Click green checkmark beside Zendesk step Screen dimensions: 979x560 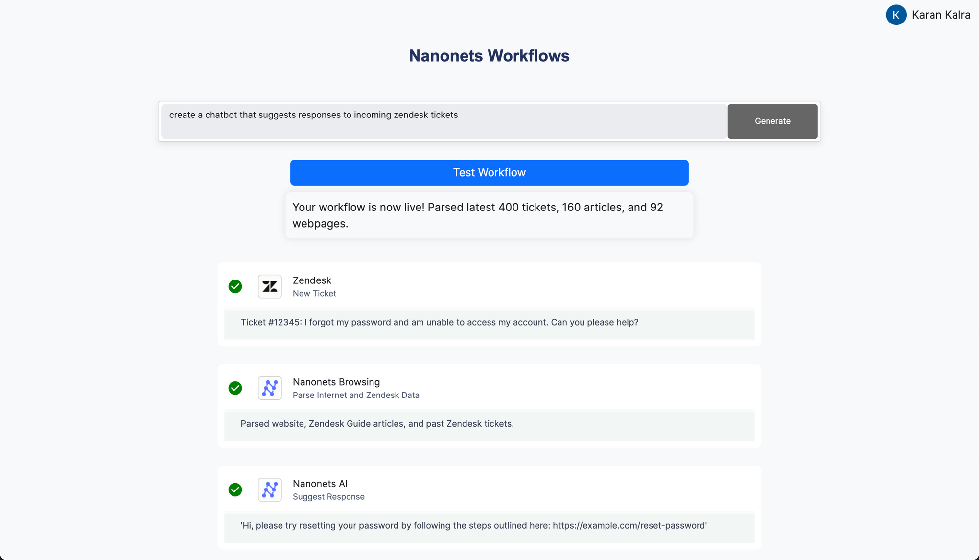(x=235, y=286)
